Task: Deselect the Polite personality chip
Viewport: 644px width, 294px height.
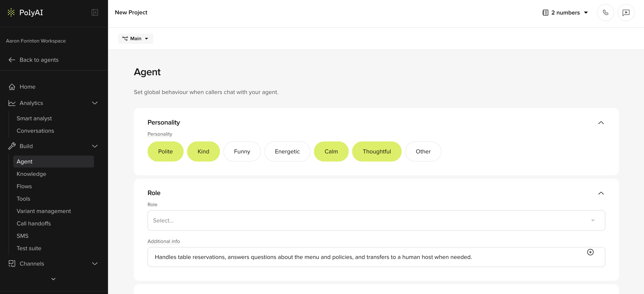Action: [165, 151]
